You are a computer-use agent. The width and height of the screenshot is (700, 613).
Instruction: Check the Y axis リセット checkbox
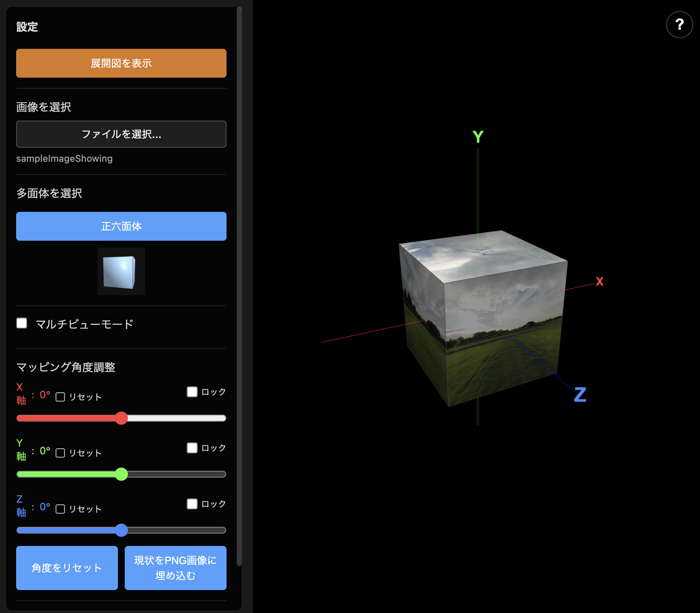click(x=60, y=453)
